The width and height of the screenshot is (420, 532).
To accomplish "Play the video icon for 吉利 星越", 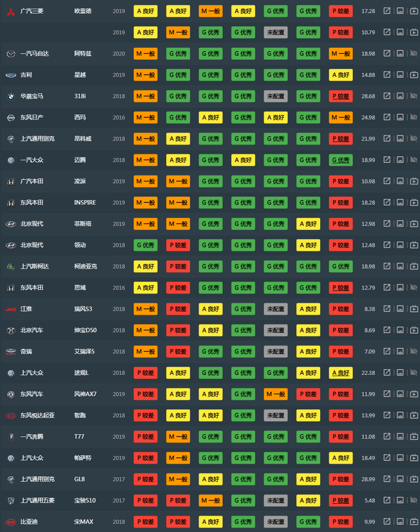I will coord(413,75).
